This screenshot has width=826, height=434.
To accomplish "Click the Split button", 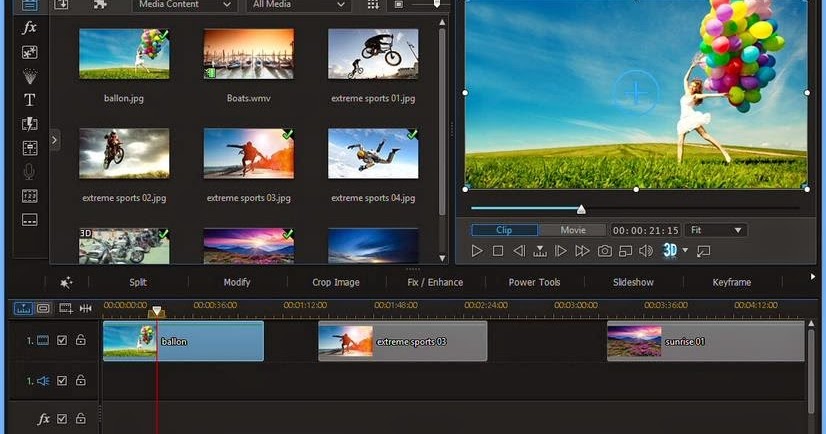I will point(138,283).
